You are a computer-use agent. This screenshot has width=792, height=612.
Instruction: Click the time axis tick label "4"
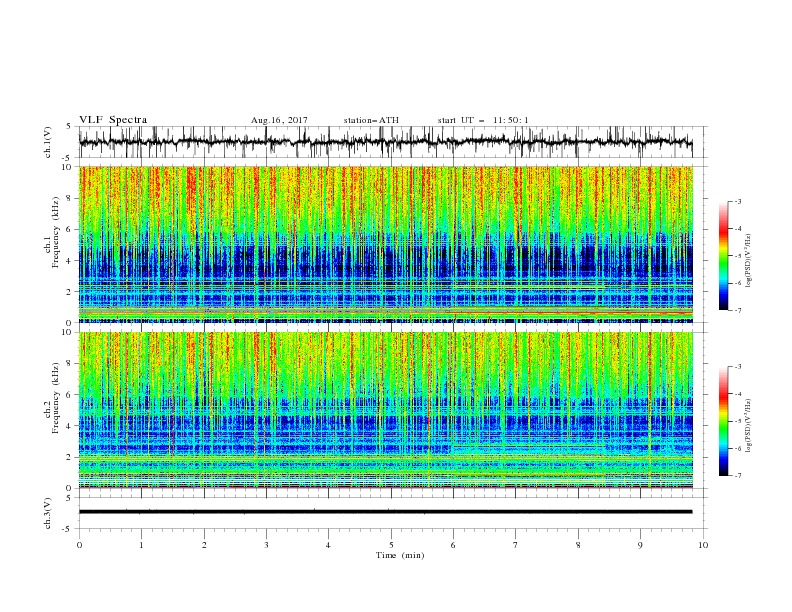(x=328, y=545)
